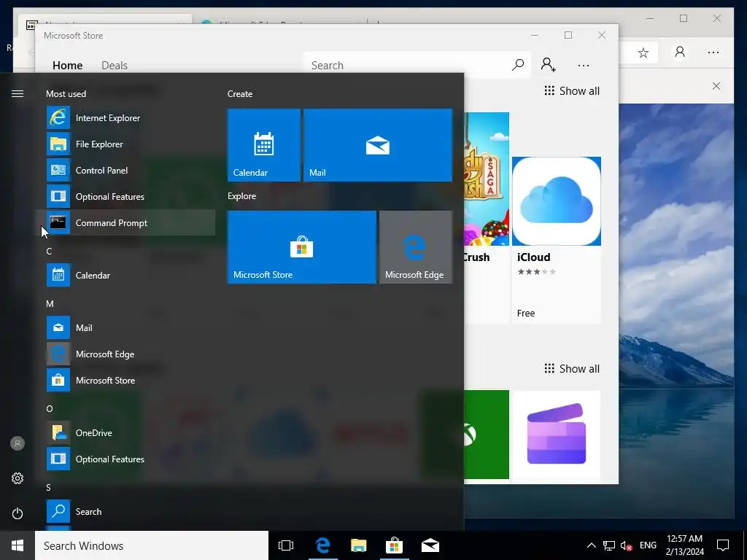Viewport: 747px width, 560px height.
Task: Open the user account icon in Start
Action: 18,443
